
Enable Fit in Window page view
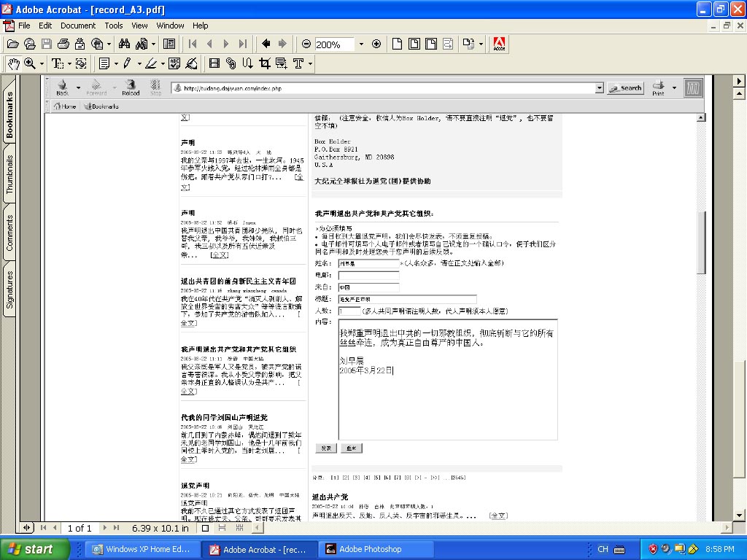pos(414,44)
